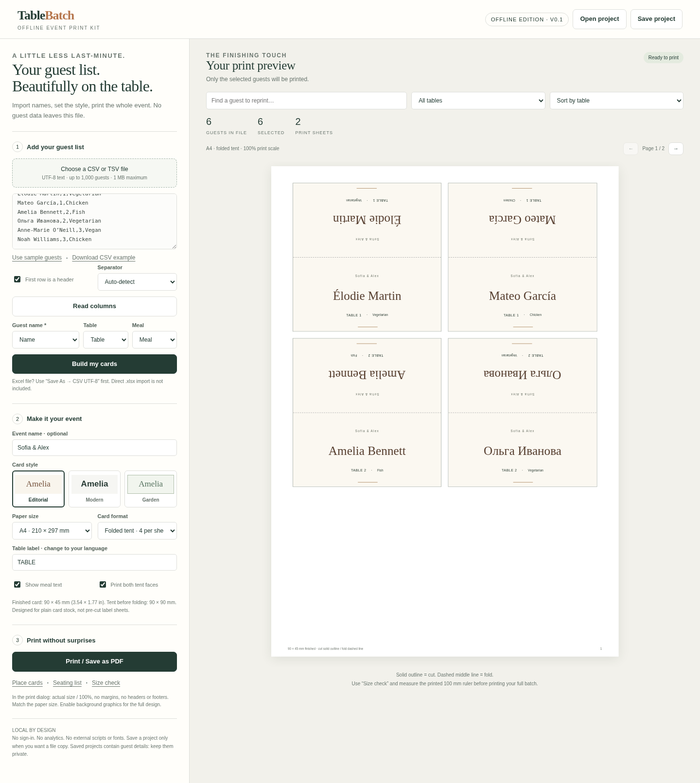Toggle the First row is a header checkbox
Viewport: 700px width, 783px height.
click(17, 279)
